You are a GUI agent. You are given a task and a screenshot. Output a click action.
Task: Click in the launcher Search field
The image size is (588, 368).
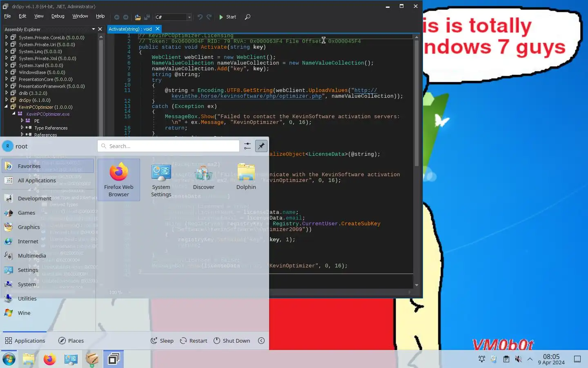[168, 146]
